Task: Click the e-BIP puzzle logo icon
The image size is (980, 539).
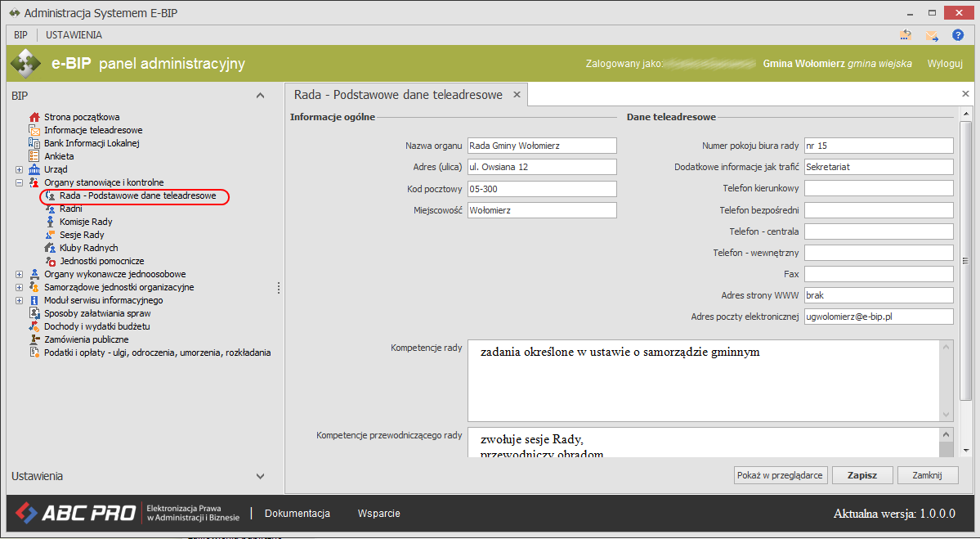Action: coord(25,63)
